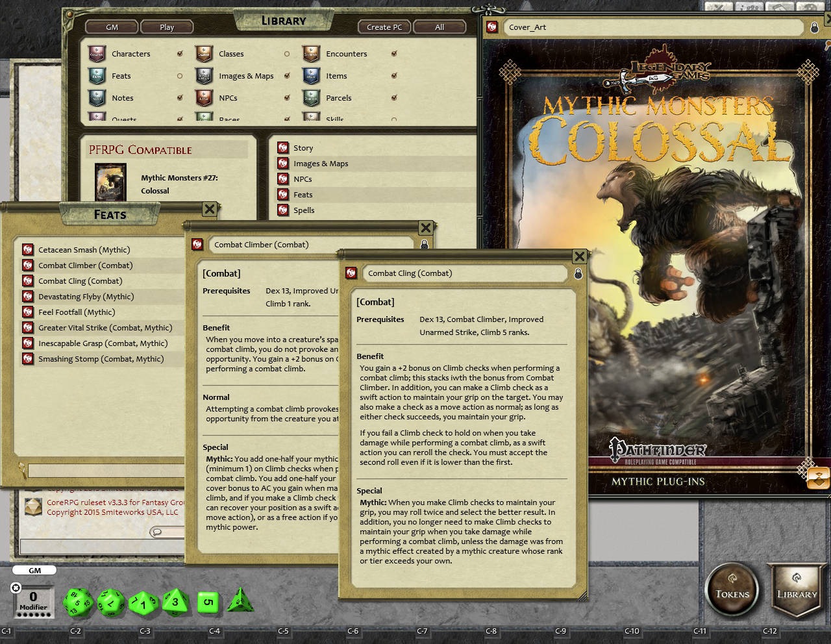Viewport: 831px width, 644px height.
Task: Select the GM tab in Library
Action: click(110, 27)
